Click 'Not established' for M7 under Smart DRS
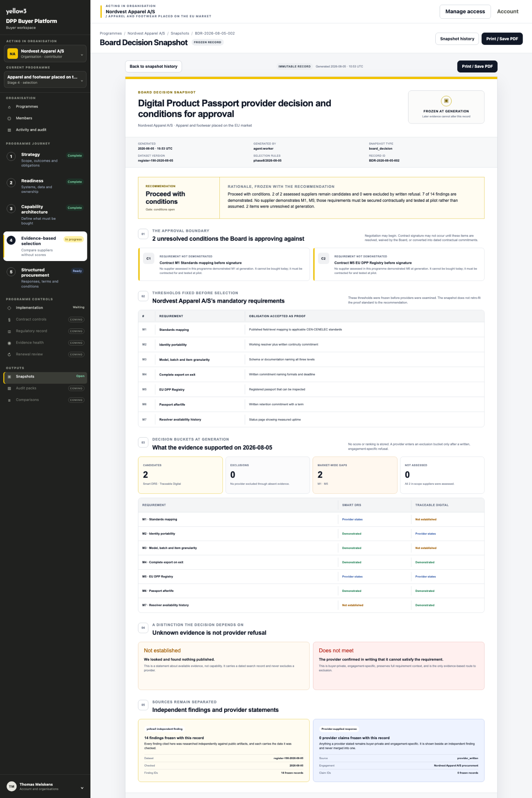The image size is (532, 798). pyautogui.click(x=353, y=605)
